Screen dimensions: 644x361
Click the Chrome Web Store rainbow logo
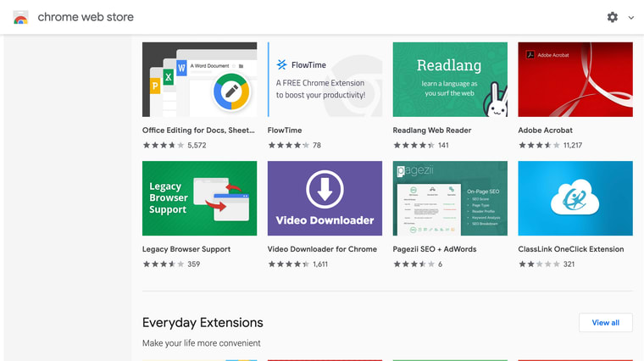[20, 17]
